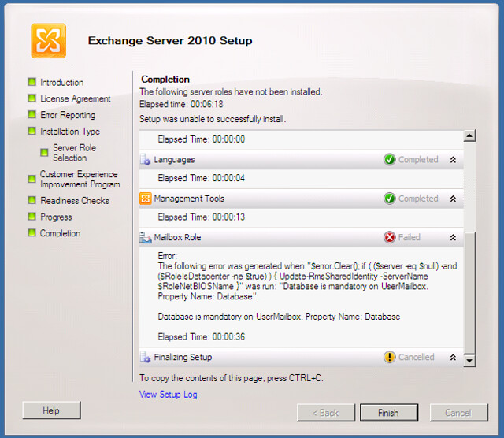The image size is (504, 438).
Task: Click 'Elapsed time: 00:06:18' summary text
Action: click(181, 104)
